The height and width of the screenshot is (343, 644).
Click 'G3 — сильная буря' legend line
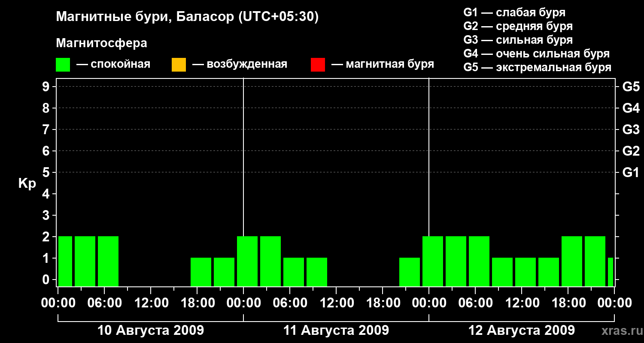click(518, 40)
